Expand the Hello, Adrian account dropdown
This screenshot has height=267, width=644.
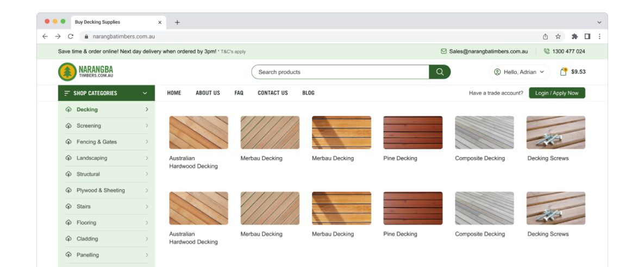(520, 72)
